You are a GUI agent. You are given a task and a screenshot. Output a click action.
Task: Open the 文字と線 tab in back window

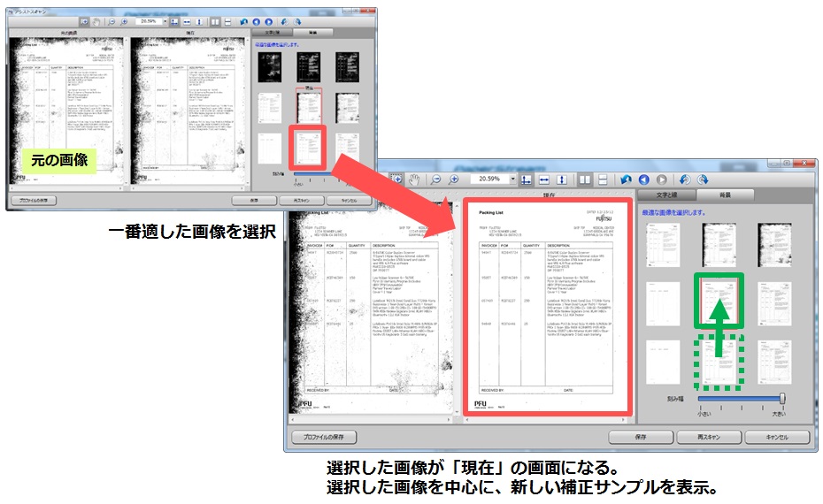click(x=272, y=33)
